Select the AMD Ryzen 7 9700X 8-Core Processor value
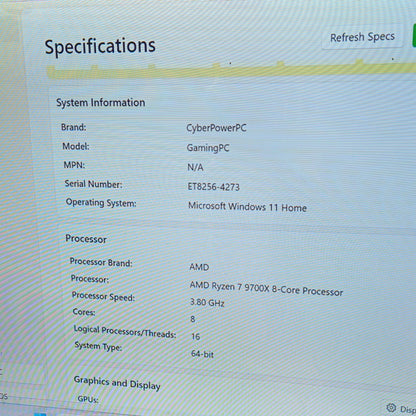416x416 pixels. pos(266,289)
